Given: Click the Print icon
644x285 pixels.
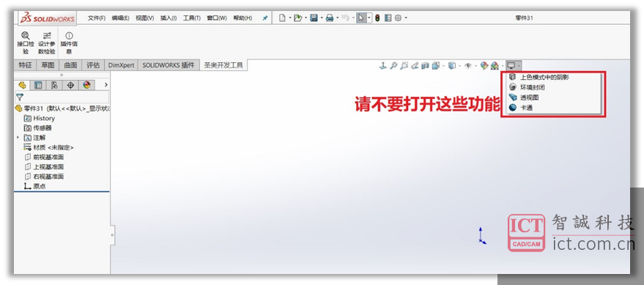Looking at the screenshot, I should coord(330,18).
